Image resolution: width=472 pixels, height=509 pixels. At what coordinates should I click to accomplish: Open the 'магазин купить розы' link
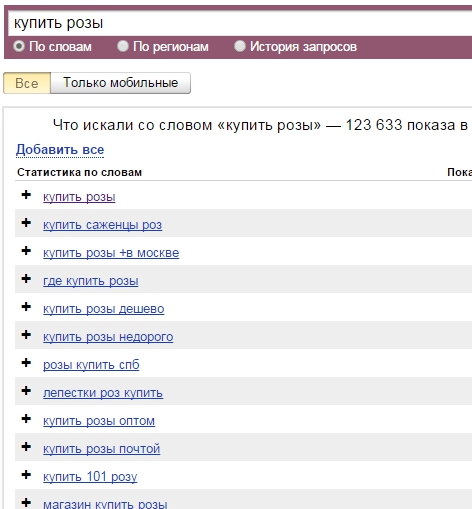click(x=105, y=504)
